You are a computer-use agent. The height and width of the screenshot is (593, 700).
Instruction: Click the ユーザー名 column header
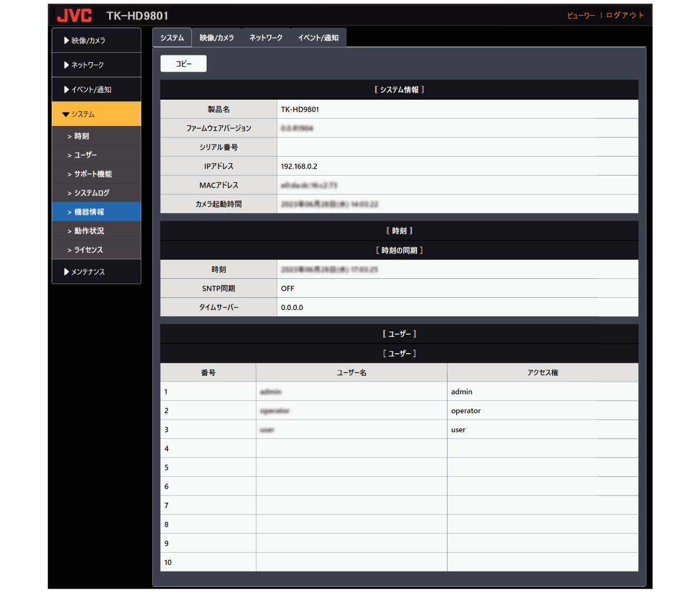pyautogui.click(x=352, y=373)
